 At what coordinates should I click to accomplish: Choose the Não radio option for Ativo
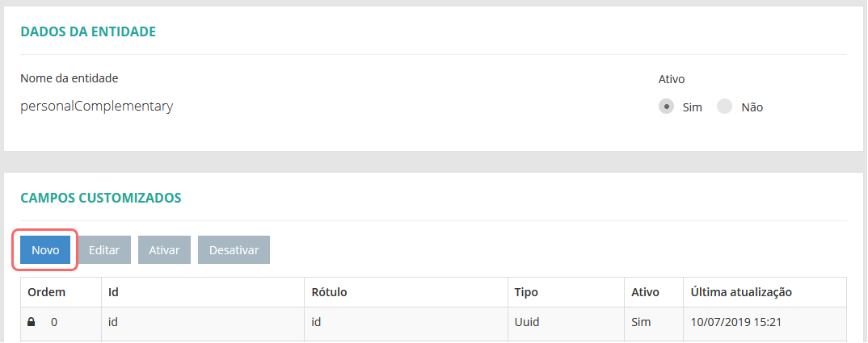(x=724, y=107)
